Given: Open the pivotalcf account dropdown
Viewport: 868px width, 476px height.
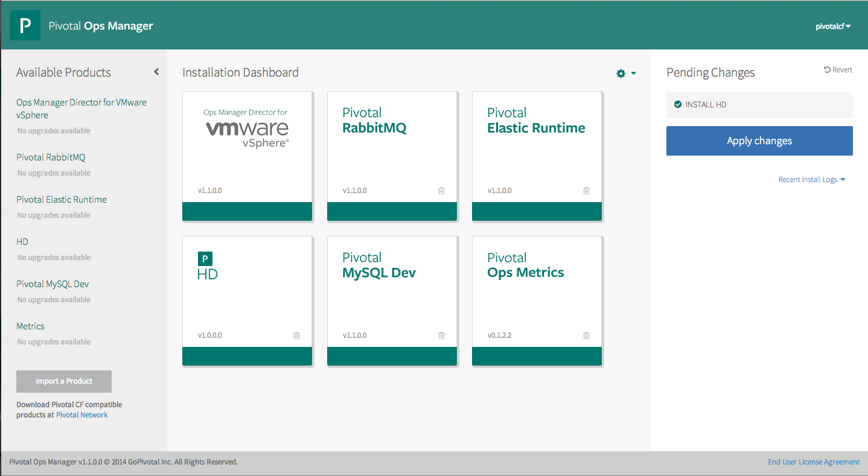Looking at the screenshot, I should coord(832,26).
